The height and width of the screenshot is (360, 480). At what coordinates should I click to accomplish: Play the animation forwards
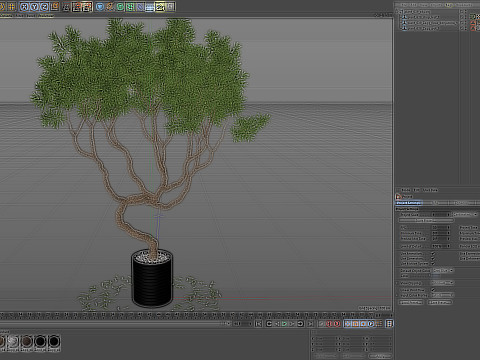tap(284, 324)
